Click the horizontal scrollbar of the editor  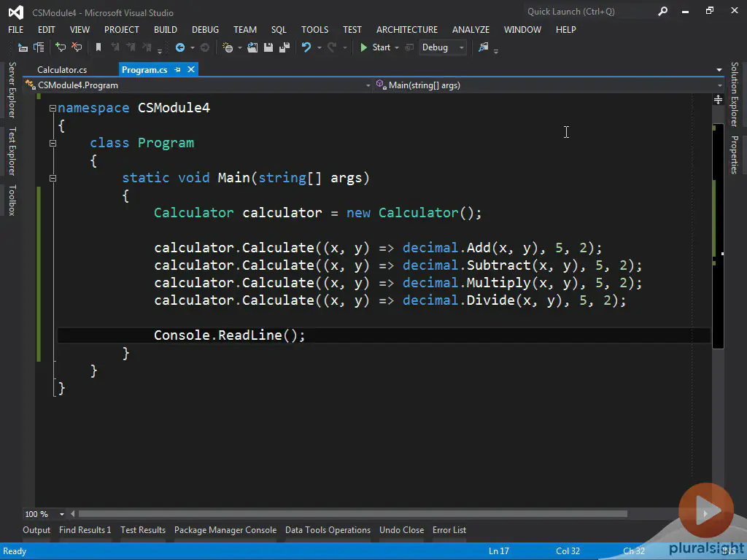coord(352,514)
